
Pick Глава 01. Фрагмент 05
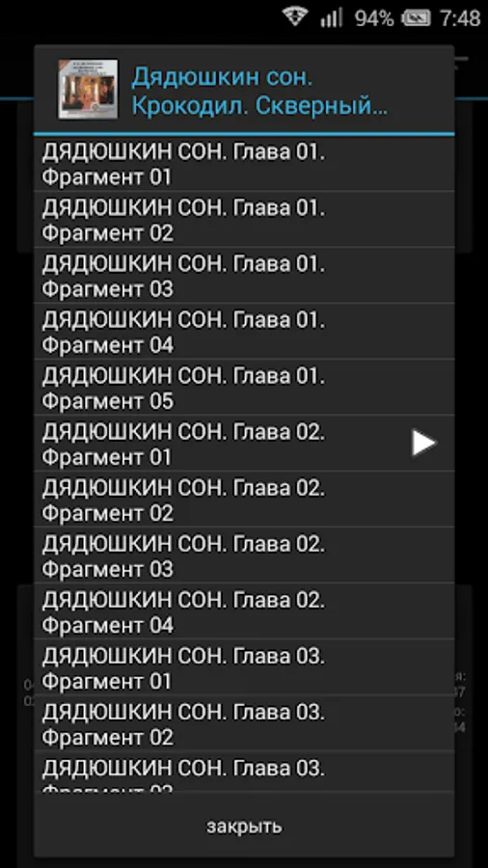tap(244, 387)
